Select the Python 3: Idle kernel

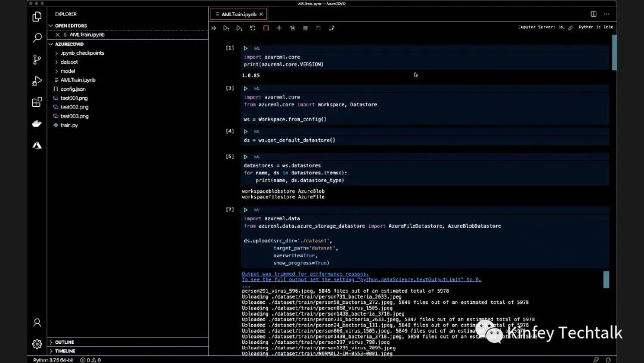pyautogui.click(x=596, y=27)
